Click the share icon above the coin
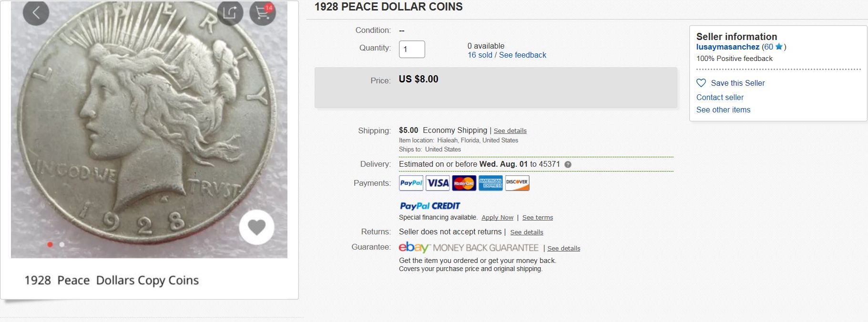Screen dimensions: 868x322 point(230,13)
